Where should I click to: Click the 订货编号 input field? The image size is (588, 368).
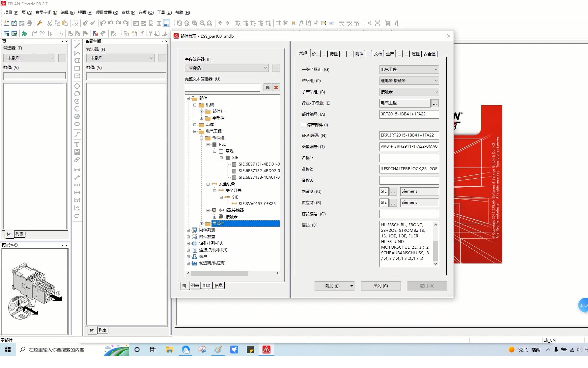[409, 214]
